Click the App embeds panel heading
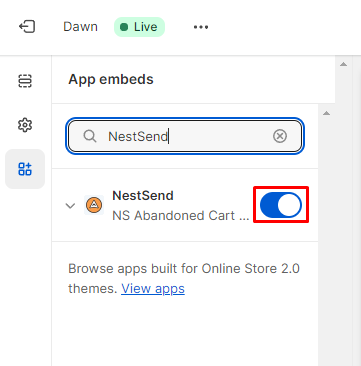The height and width of the screenshot is (366, 361). click(x=111, y=79)
